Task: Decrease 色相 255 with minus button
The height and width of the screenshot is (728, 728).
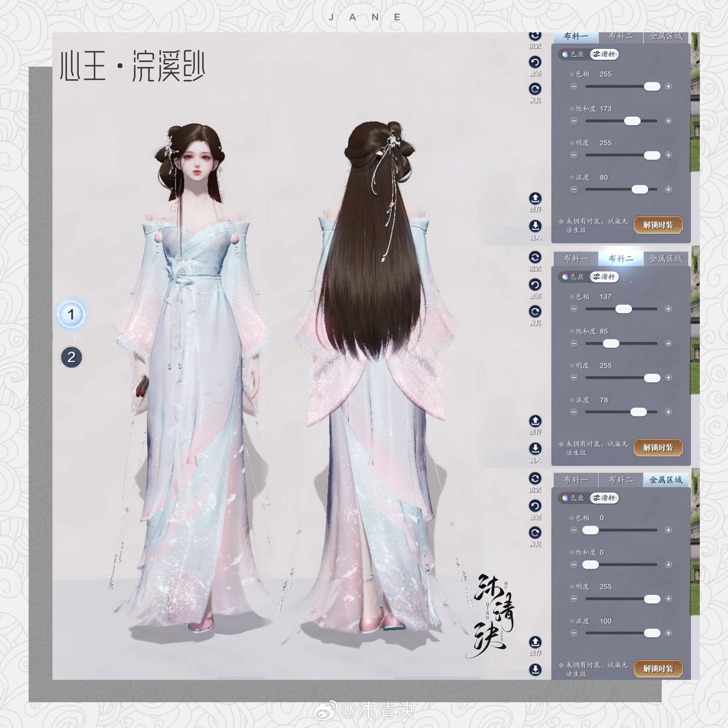Action: (x=574, y=87)
